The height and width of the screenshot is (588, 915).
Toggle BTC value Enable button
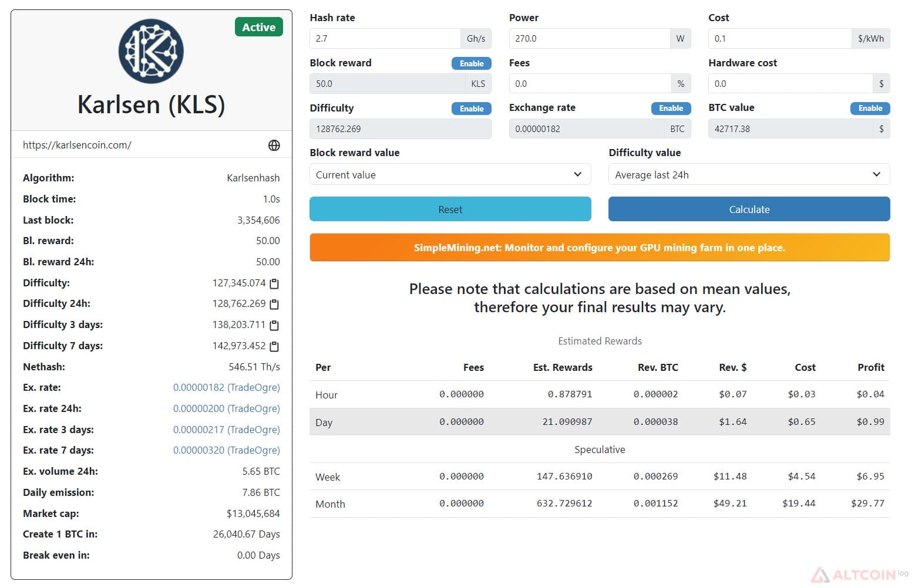coord(870,108)
